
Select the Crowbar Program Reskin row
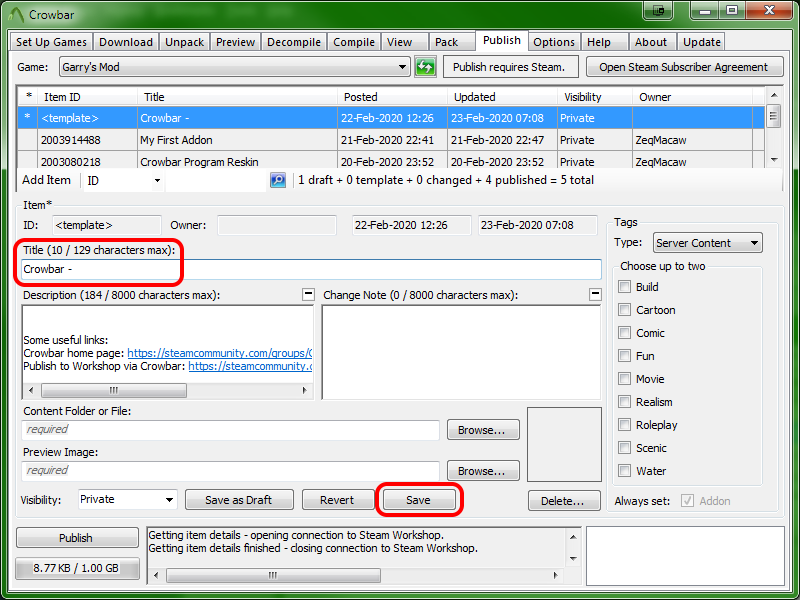(391, 161)
